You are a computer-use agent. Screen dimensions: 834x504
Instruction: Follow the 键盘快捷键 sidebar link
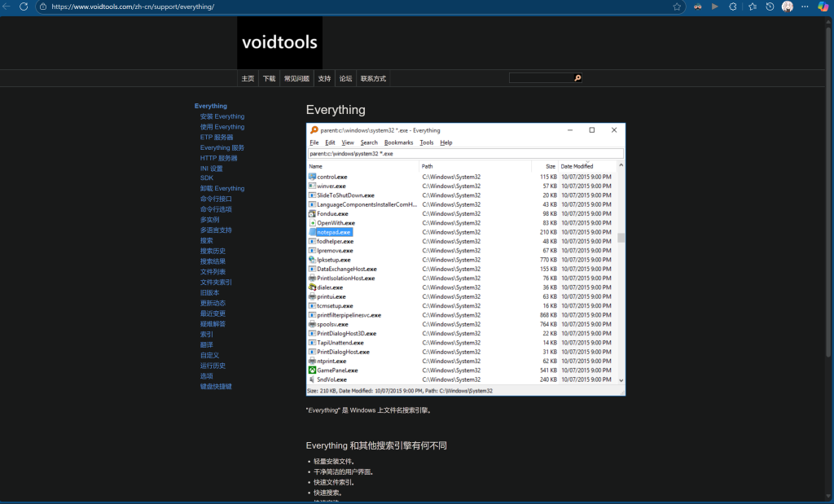tap(216, 387)
